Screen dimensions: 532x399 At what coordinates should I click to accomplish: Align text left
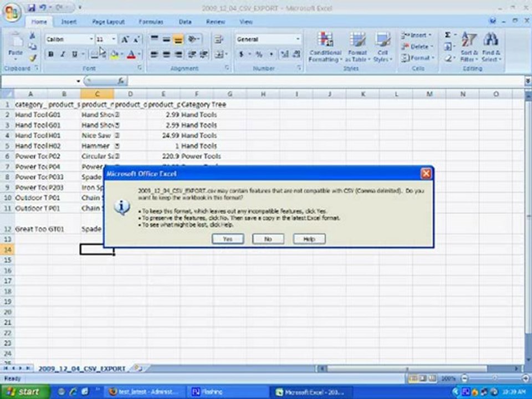click(155, 54)
